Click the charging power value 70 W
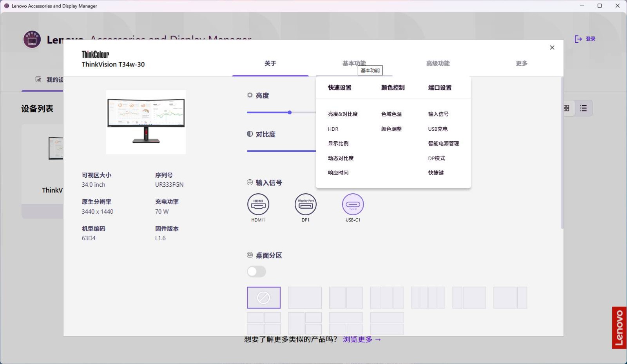The height and width of the screenshot is (364, 627). click(162, 212)
